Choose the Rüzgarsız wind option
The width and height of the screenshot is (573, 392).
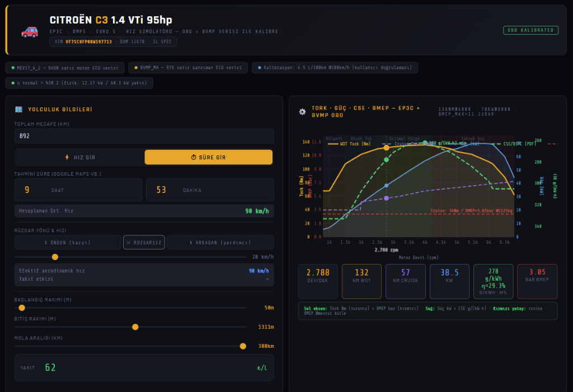(144, 242)
